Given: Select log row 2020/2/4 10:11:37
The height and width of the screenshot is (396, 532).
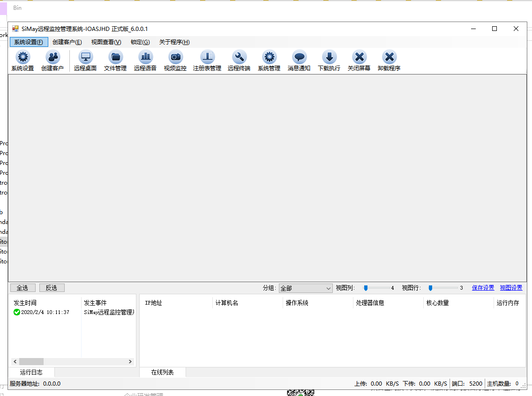Looking at the screenshot, I should tap(73, 312).
